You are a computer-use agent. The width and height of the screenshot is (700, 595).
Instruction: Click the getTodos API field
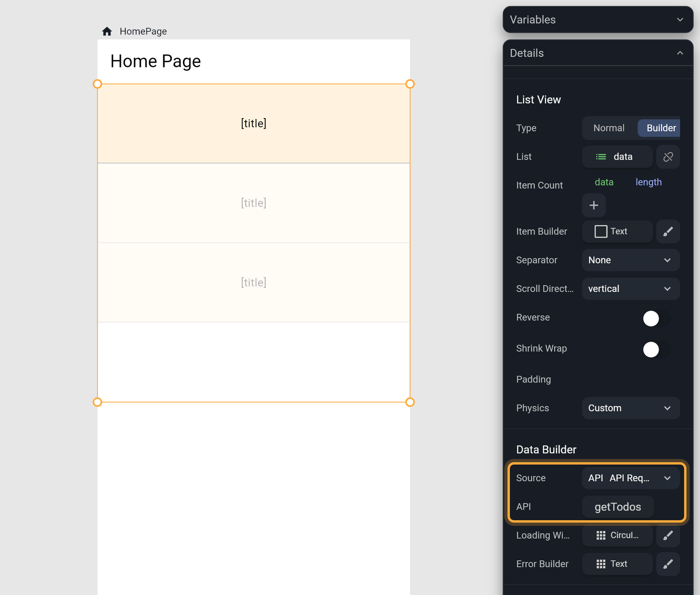[618, 507]
